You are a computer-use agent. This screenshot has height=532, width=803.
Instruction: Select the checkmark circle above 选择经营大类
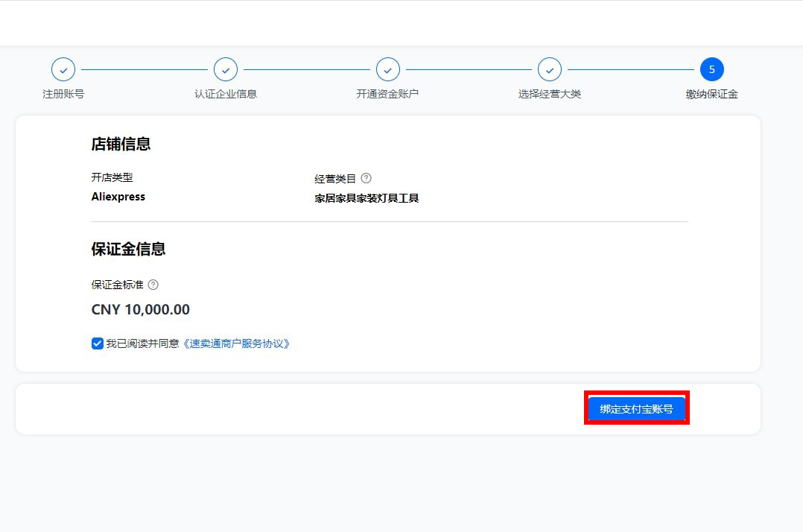(x=550, y=69)
